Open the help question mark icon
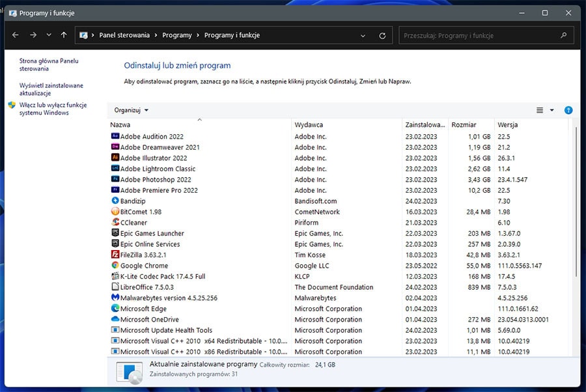 point(568,110)
